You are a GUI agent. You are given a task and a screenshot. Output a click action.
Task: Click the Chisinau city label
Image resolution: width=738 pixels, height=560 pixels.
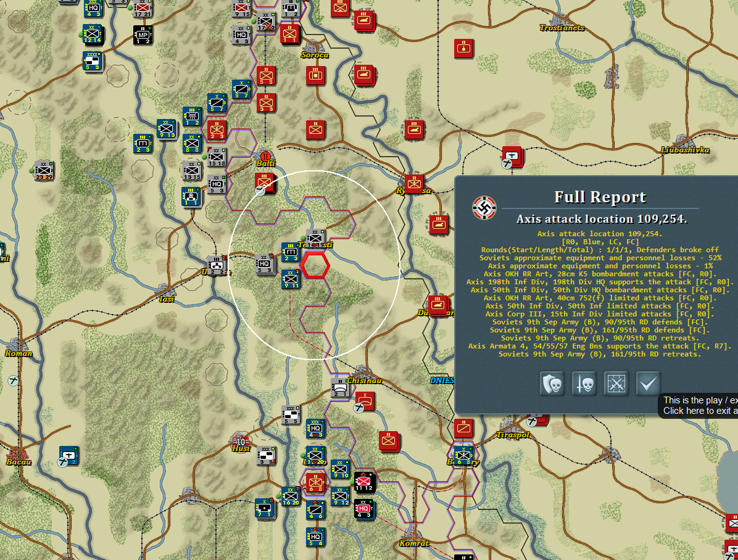[364, 381]
